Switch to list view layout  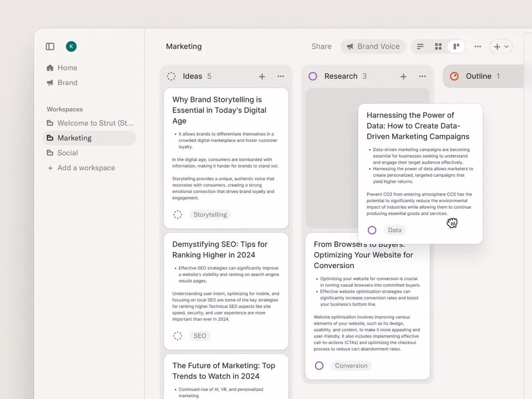[x=420, y=47]
